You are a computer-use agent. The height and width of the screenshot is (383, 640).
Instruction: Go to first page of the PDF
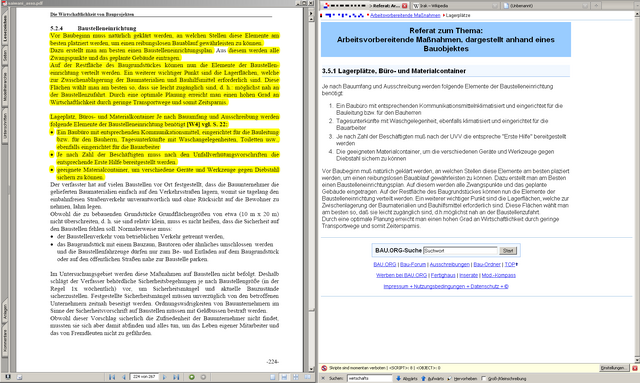point(112,377)
